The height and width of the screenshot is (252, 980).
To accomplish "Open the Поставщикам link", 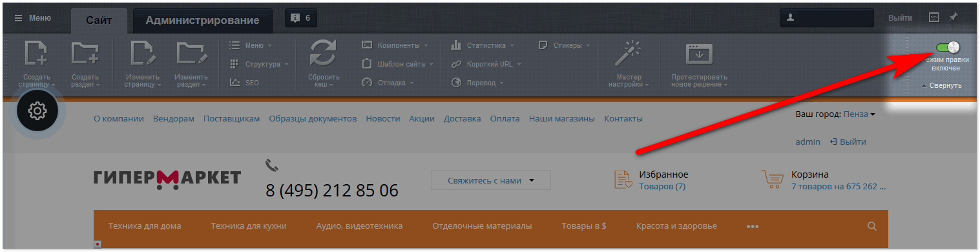I will (x=231, y=119).
